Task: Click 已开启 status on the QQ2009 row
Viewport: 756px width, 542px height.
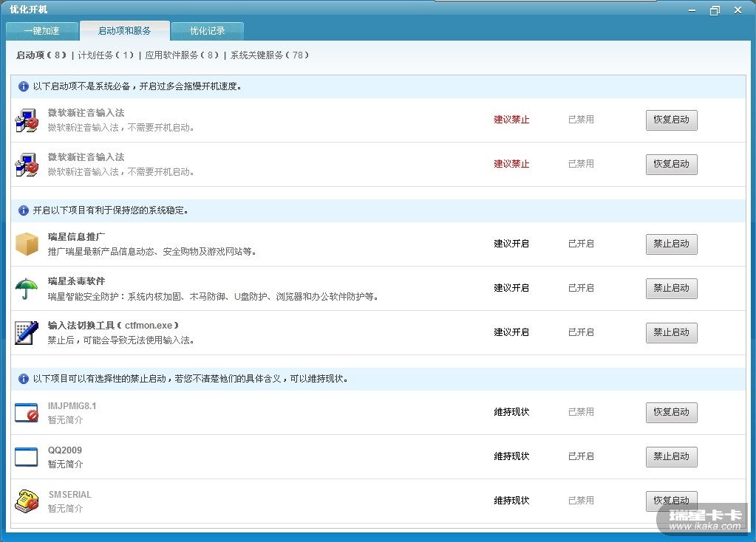Action: coord(581,456)
